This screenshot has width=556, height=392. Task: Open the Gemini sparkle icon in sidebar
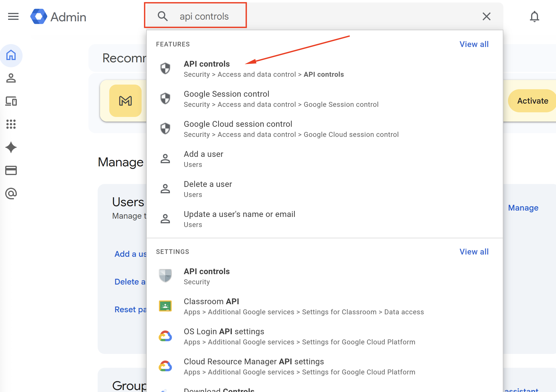(11, 147)
